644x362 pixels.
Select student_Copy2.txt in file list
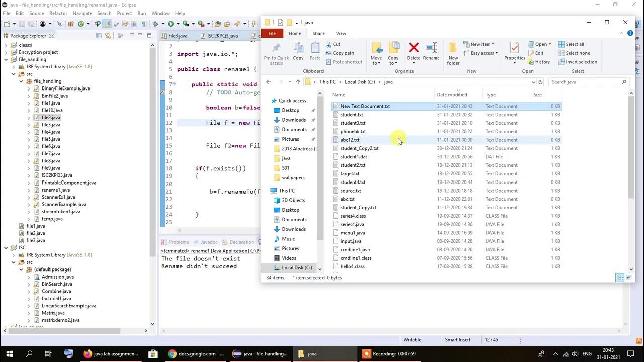click(x=359, y=148)
